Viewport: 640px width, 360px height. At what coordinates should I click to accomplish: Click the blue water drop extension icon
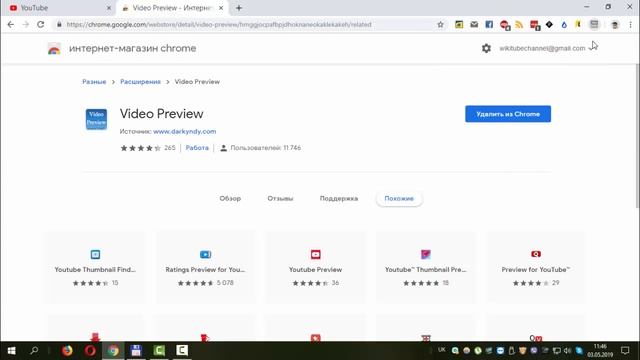564,25
